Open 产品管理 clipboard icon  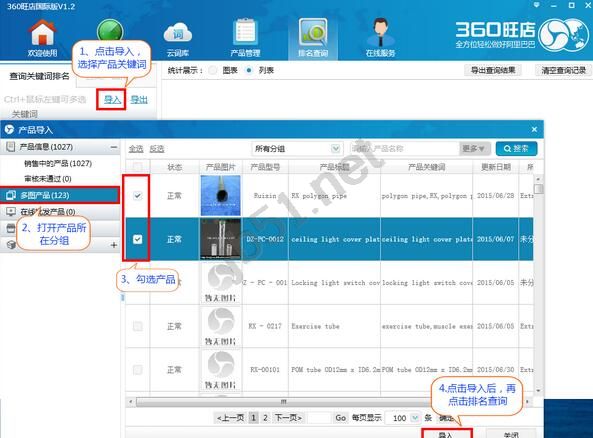click(x=245, y=32)
